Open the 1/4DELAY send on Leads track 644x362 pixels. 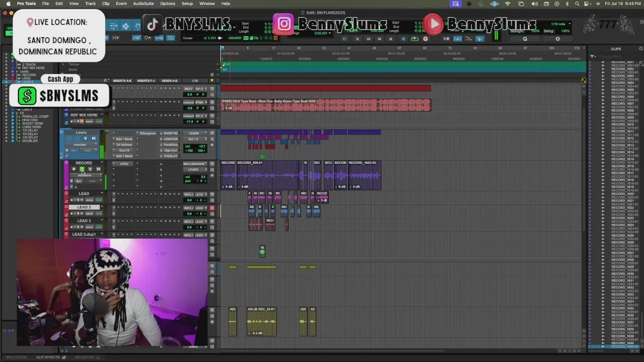[x=170, y=156]
